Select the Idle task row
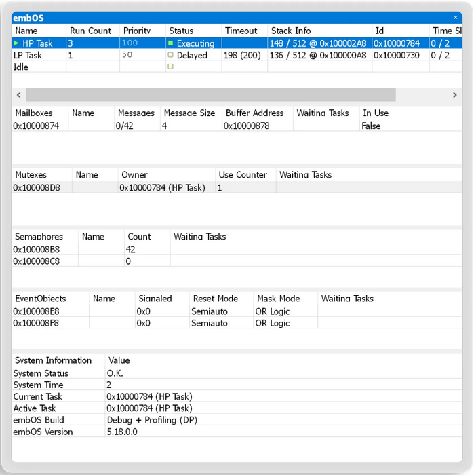Screen dimensions: 476x475 tap(237, 66)
